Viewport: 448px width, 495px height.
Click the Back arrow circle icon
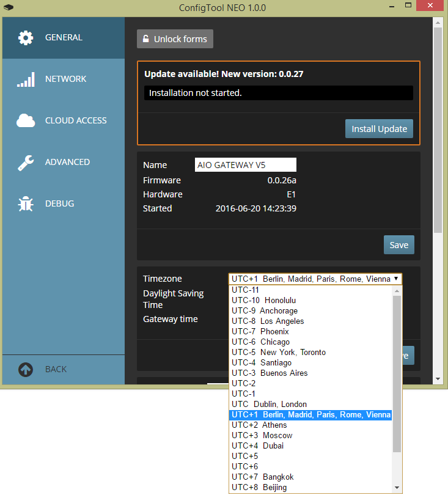26,369
